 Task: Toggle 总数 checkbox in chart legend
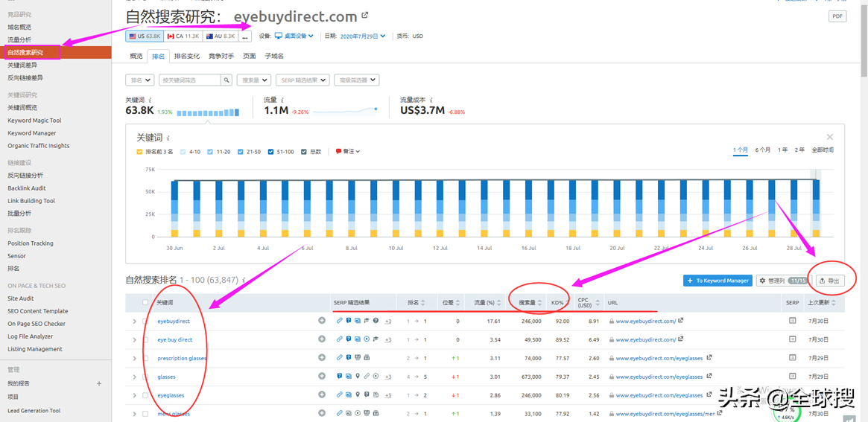[x=304, y=151]
